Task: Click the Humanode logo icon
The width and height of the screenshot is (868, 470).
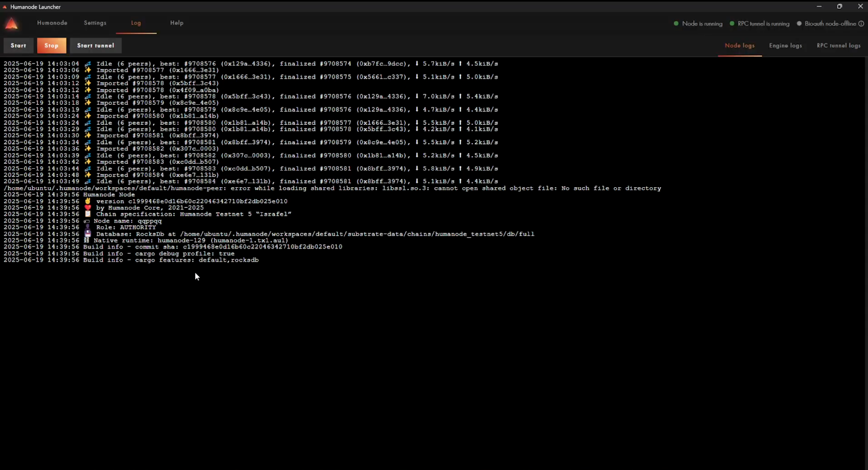Action: click(x=11, y=23)
